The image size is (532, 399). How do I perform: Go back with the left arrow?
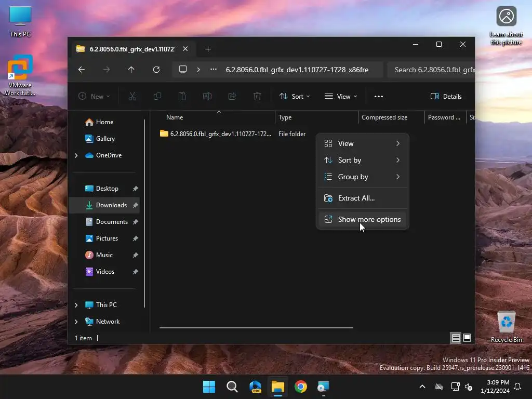click(x=82, y=70)
